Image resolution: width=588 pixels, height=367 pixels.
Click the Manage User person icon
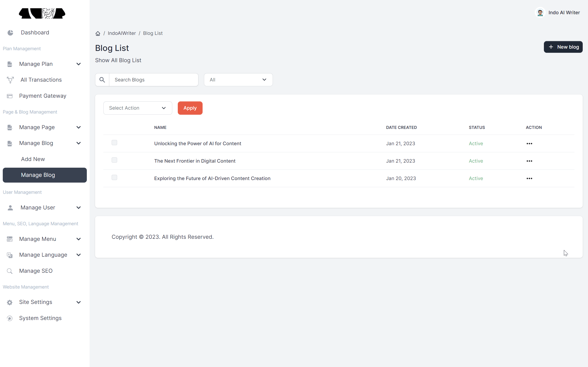point(10,208)
